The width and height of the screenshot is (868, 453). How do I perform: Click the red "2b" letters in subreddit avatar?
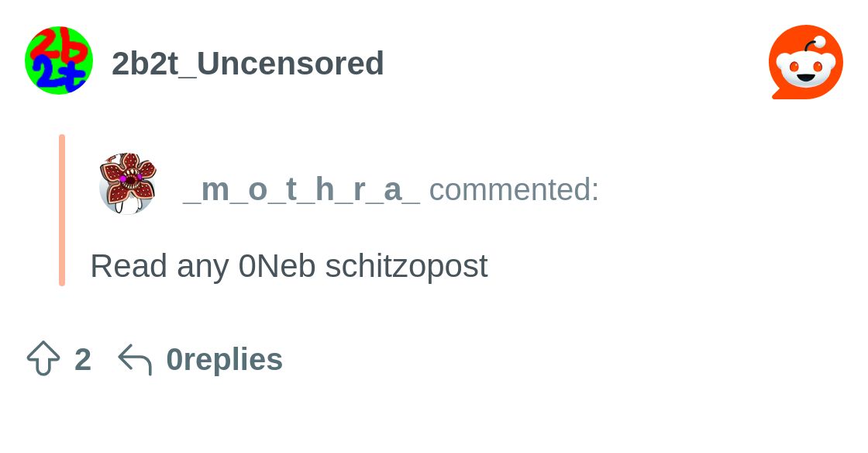(57, 45)
